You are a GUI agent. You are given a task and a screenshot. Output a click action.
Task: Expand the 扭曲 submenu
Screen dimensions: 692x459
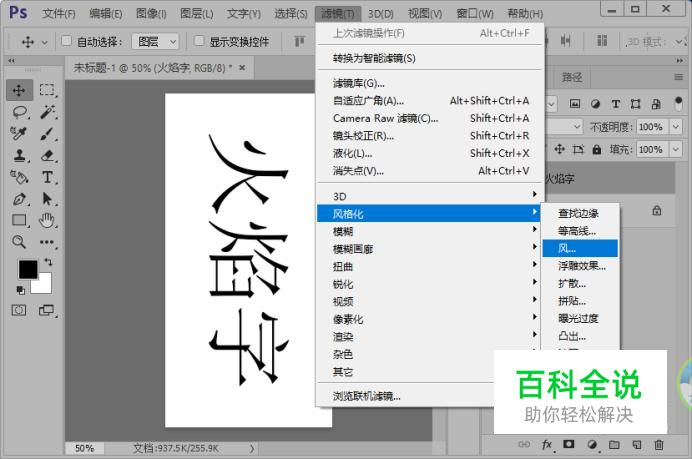430,266
